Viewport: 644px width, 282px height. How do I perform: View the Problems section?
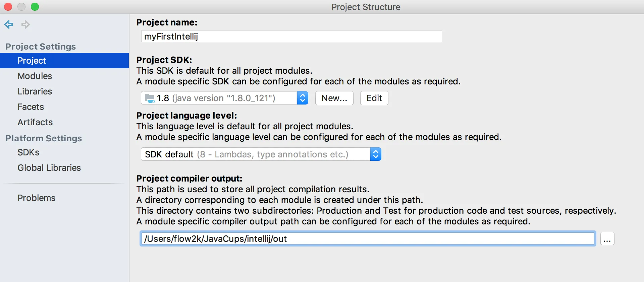pyautogui.click(x=37, y=198)
